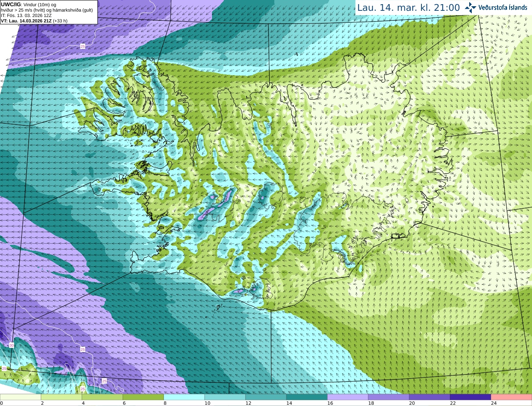Click the legend scale value 12

coord(248,403)
